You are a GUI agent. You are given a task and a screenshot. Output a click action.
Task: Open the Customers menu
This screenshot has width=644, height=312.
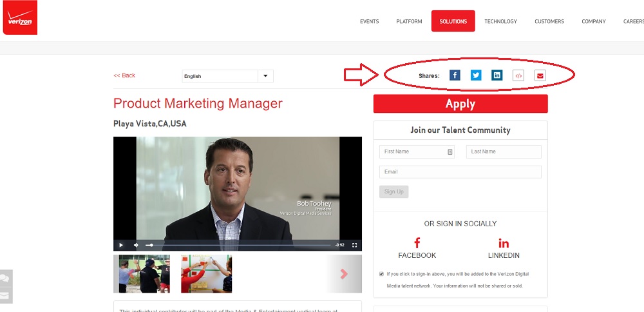coord(549,21)
